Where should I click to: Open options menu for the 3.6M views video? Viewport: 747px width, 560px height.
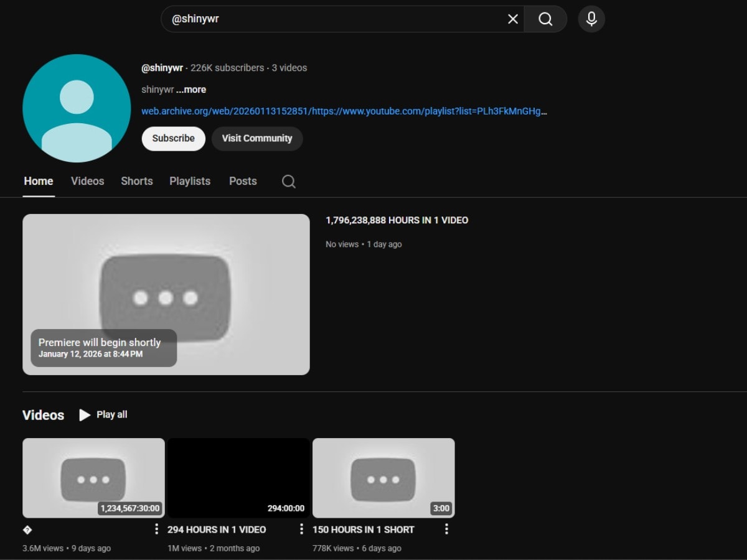156,529
